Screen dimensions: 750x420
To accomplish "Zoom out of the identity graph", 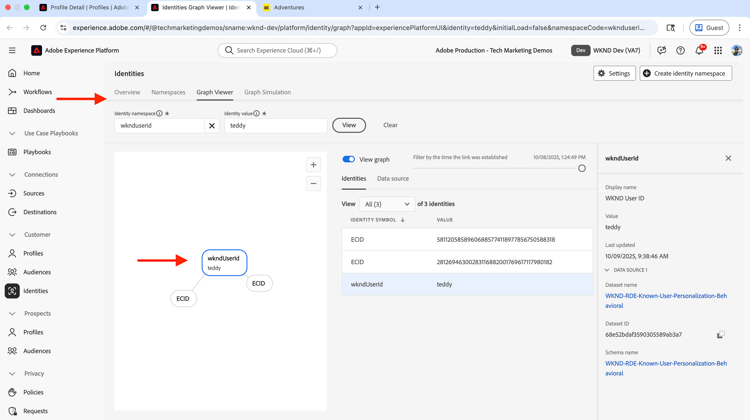I will tap(313, 183).
